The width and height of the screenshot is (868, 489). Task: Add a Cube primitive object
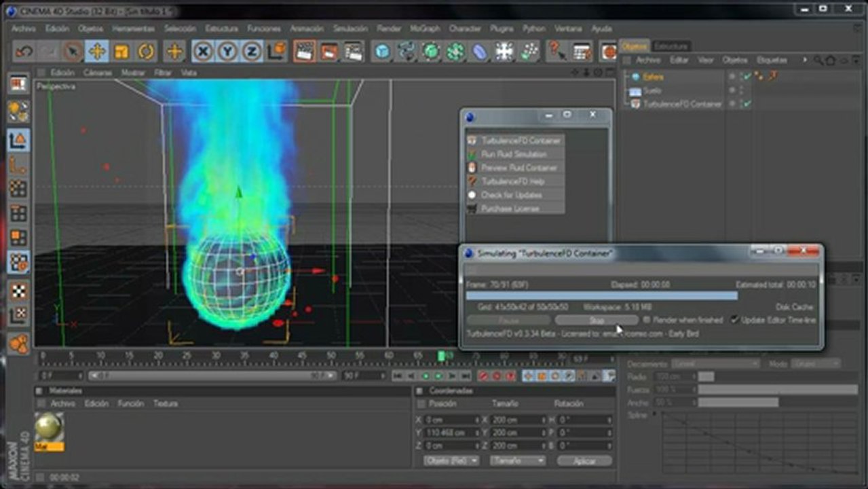(x=383, y=52)
